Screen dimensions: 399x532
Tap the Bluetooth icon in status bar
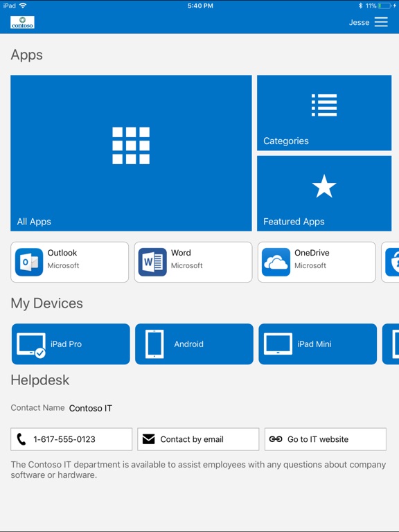360,6
